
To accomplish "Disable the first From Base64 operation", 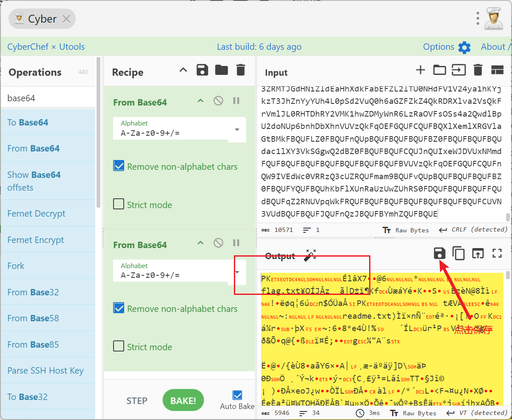I will [218, 101].
